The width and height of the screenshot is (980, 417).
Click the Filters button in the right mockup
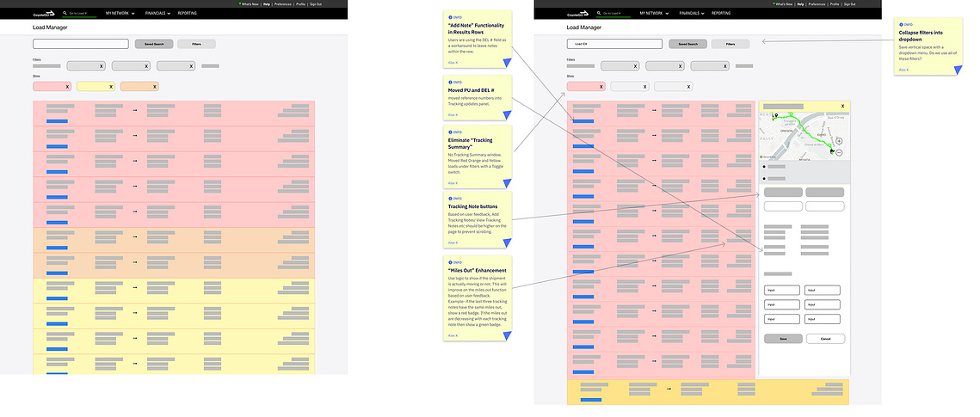[x=730, y=45]
